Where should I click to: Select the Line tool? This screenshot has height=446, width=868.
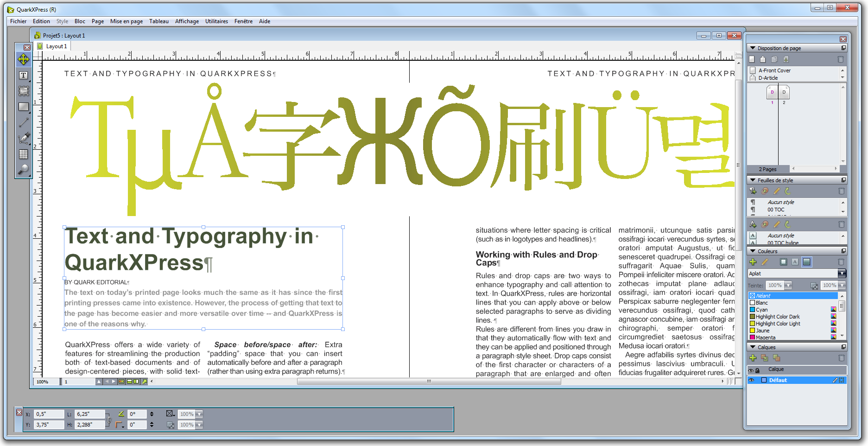click(24, 122)
